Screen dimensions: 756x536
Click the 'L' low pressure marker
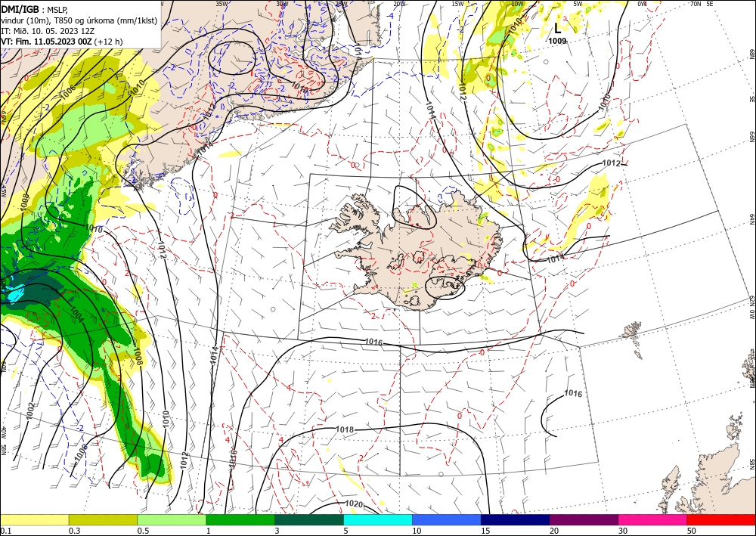point(557,28)
